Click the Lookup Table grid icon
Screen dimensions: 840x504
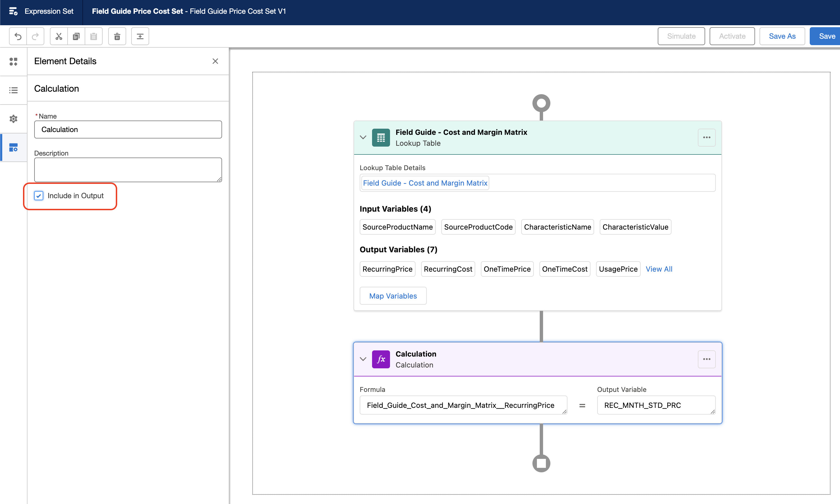(381, 138)
